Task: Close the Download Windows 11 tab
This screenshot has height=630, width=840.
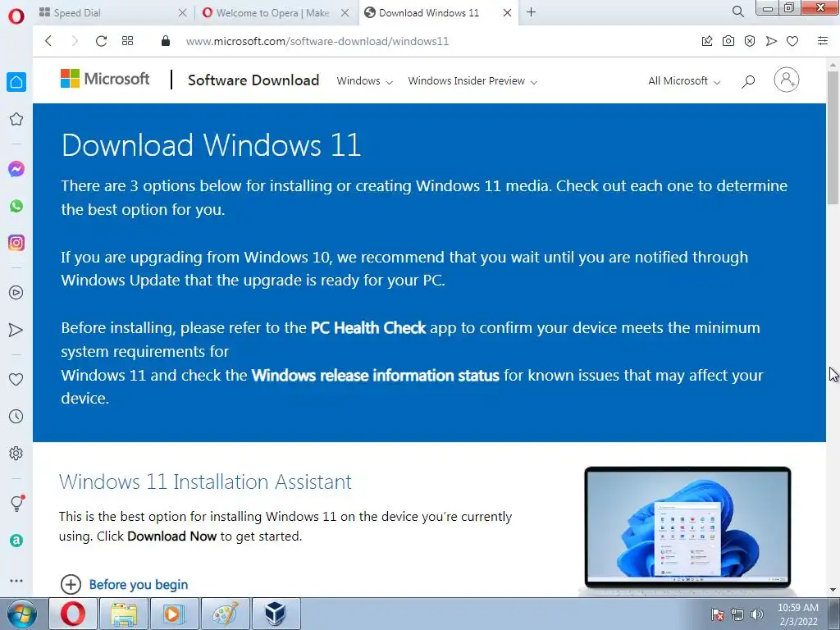Action: 507,12
